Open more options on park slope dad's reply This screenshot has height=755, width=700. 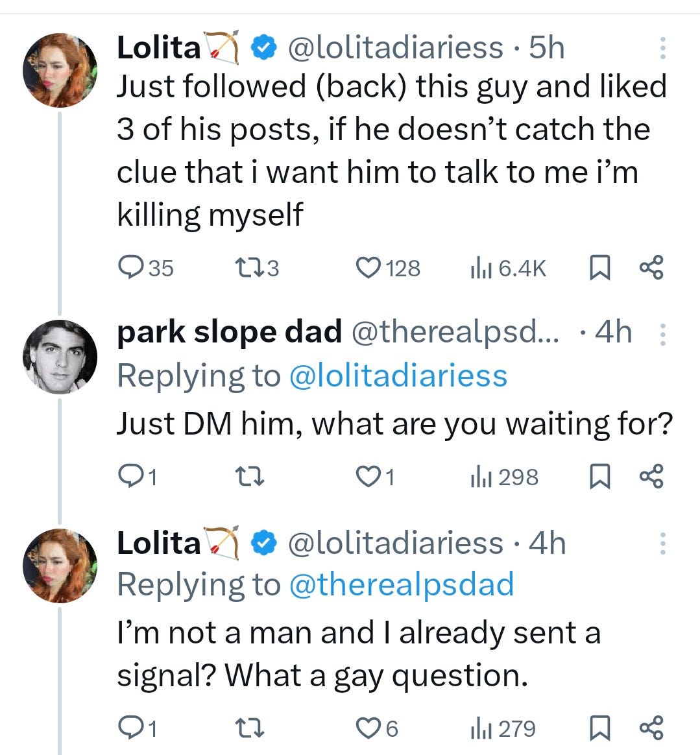click(662, 333)
